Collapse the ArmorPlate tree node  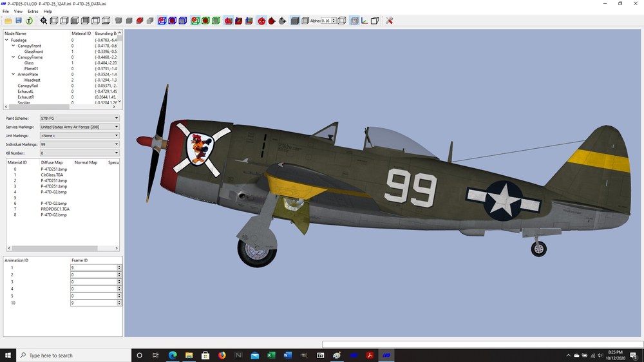pyautogui.click(x=13, y=74)
